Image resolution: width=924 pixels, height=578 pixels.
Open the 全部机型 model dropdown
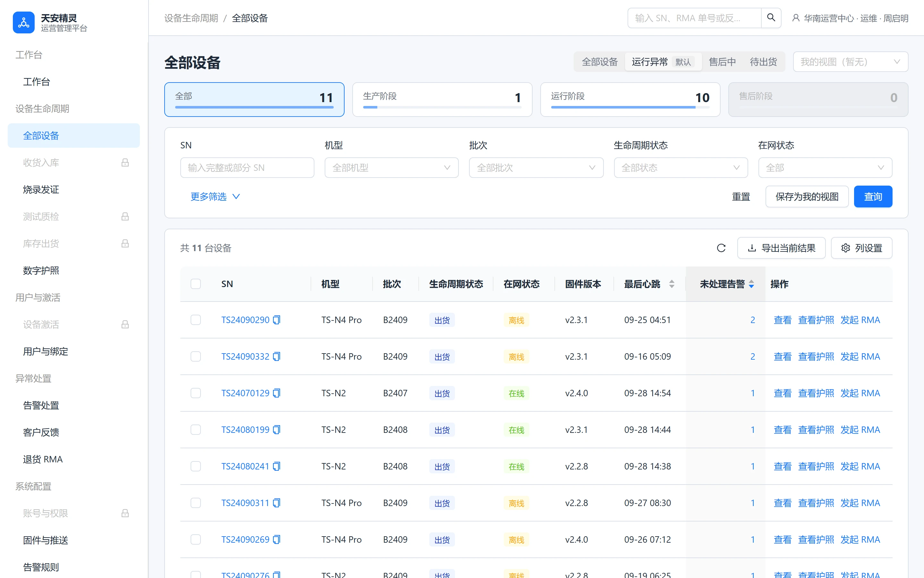coord(391,168)
